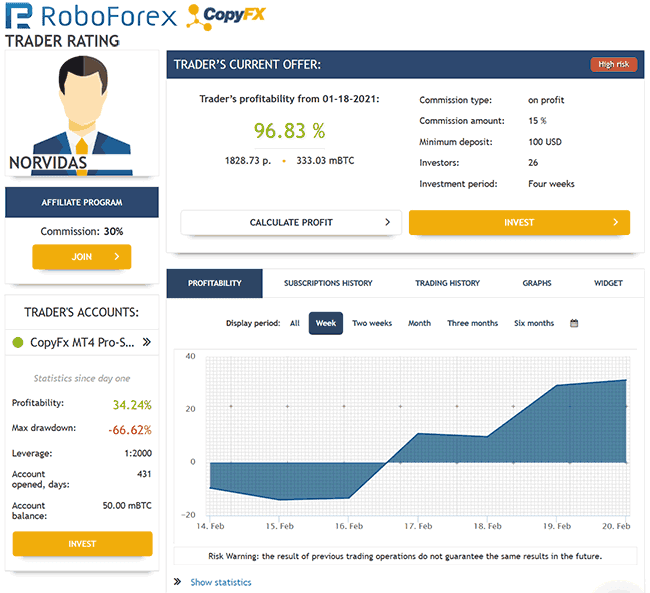Image resolution: width=650 pixels, height=593 pixels.
Task: Click the Show statistics link
Action: 221,582
